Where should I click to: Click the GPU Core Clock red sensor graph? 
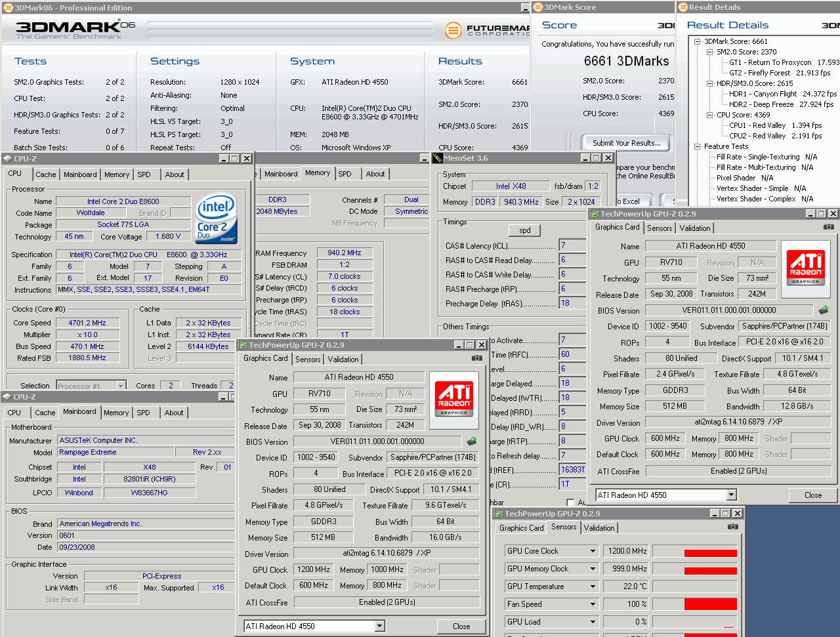[x=694, y=551]
